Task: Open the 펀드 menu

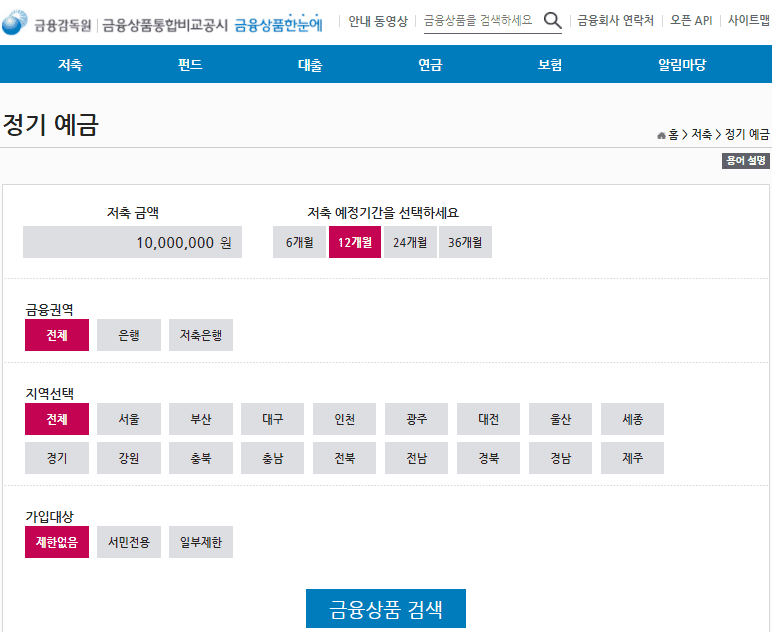Action: [190, 65]
